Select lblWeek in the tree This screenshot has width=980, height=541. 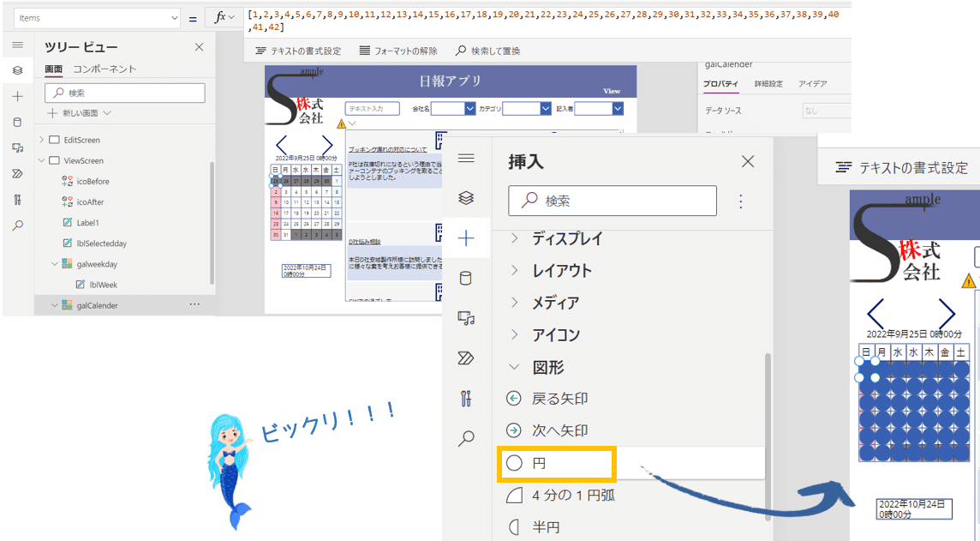[x=103, y=285]
